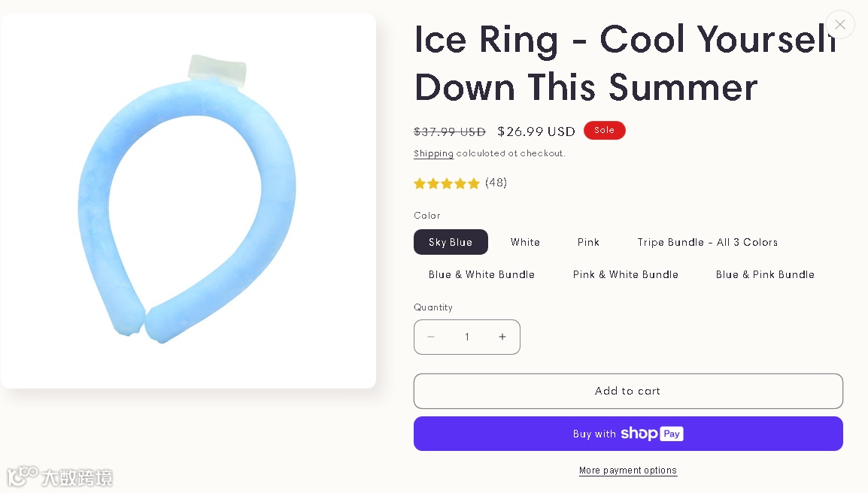The width and height of the screenshot is (868, 493).
Task: Choose the White color option
Action: (525, 242)
